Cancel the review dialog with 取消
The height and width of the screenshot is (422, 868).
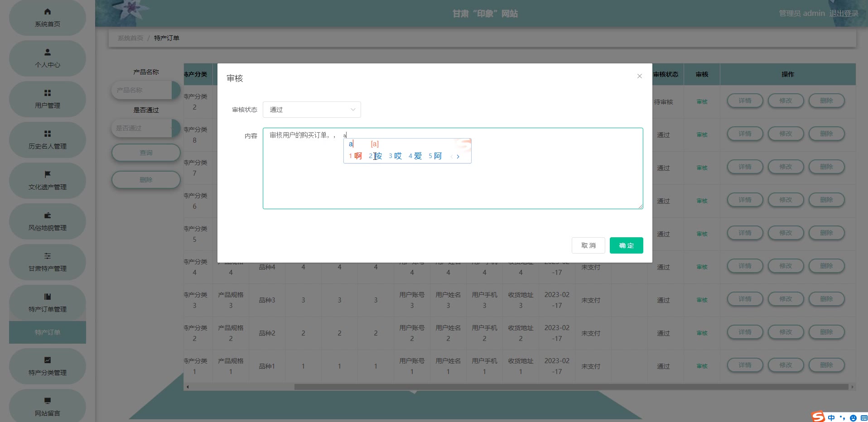[588, 245]
